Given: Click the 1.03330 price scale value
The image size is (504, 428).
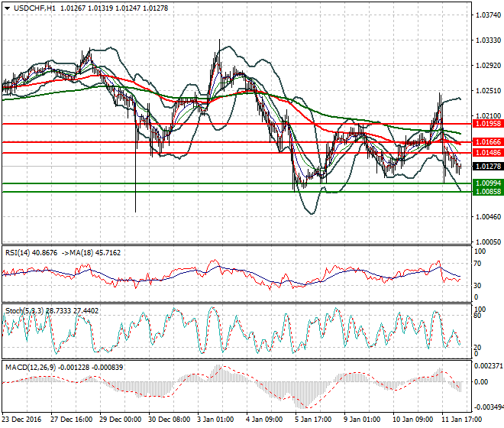Looking at the screenshot, I should tap(488, 41).
